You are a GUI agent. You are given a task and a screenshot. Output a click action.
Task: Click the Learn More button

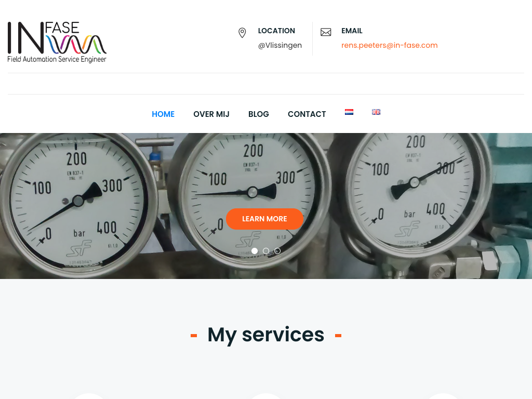[x=264, y=219]
